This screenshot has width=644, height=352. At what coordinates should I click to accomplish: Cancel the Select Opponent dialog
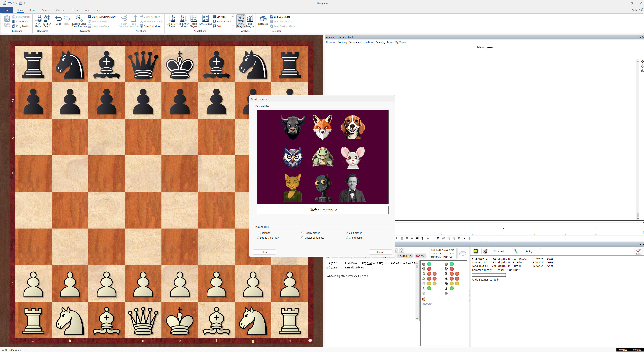[380, 252]
